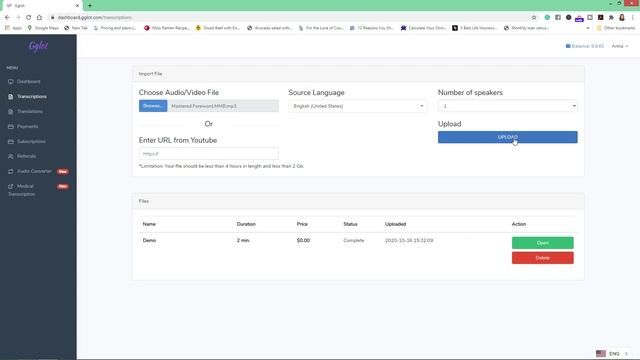Open the Source Language dropdown
Image resolution: width=640 pixels, height=360 pixels.
[358, 106]
